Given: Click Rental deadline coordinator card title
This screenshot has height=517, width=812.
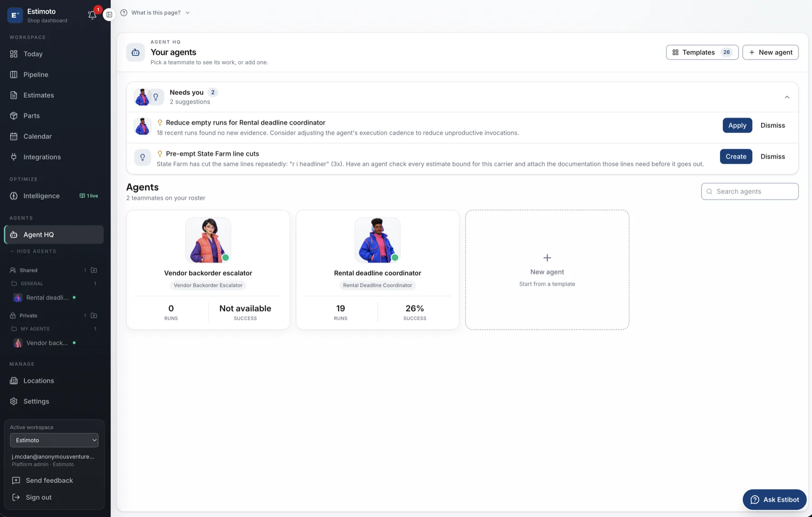Looking at the screenshot, I should 378,273.
